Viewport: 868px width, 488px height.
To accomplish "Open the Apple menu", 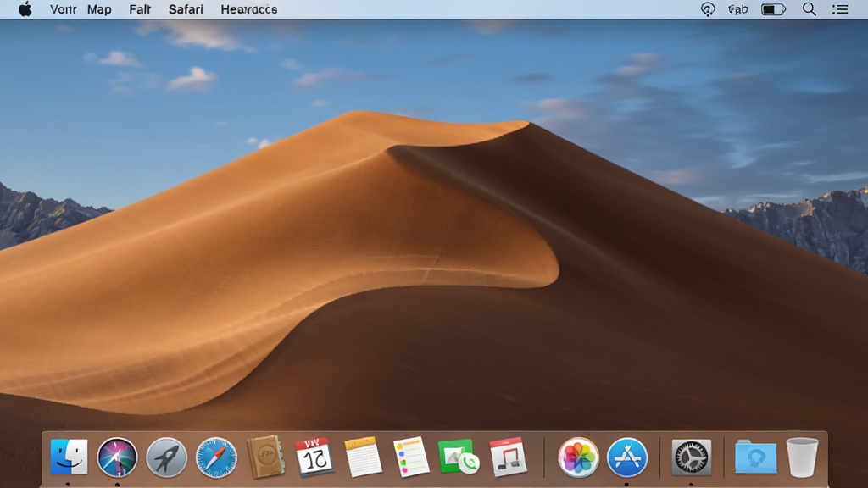I will pos(25,9).
